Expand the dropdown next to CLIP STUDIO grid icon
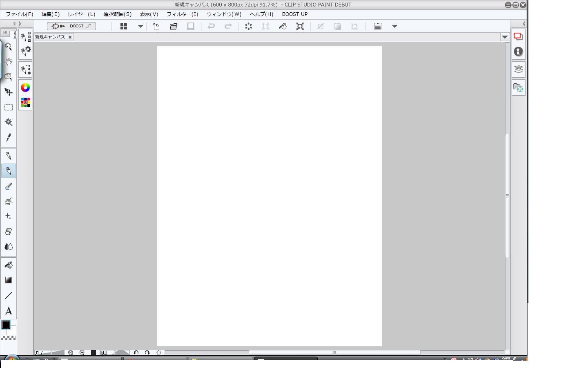Image resolution: width=588 pixels, height=368 pixels. (140, 26)
